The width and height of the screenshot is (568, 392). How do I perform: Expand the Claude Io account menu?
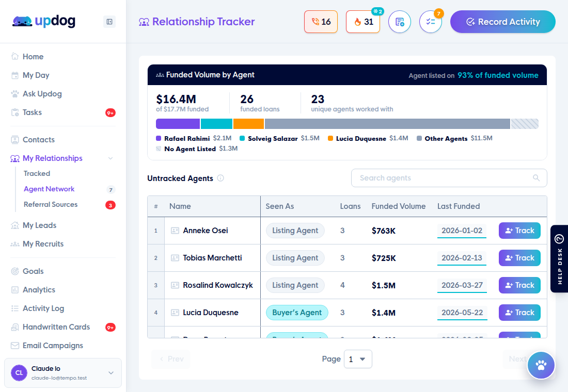(x=111, y=373)
